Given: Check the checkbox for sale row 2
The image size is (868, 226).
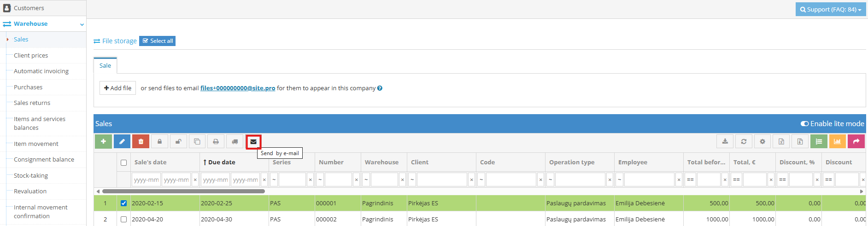Looking at the screenshot, I should 123,219.
